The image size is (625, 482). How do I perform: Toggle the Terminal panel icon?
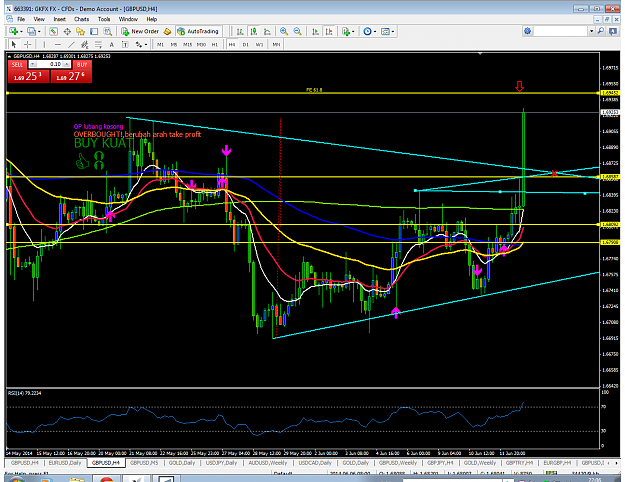[94, 31]
